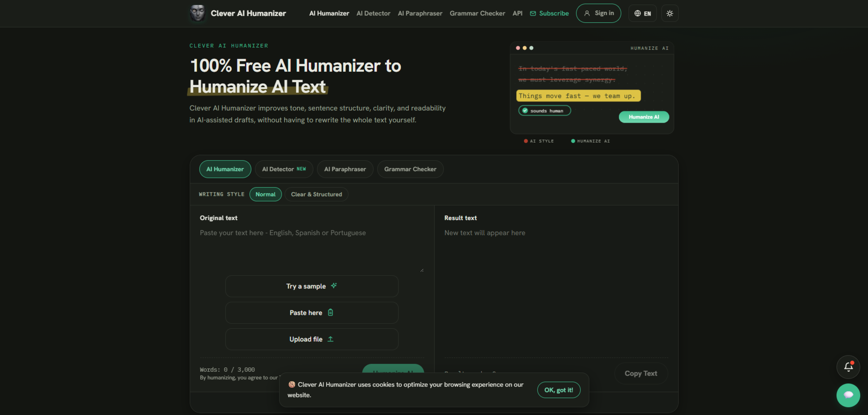
Task: Switch to AI Detector NEW tab
Action: (284, 169)
